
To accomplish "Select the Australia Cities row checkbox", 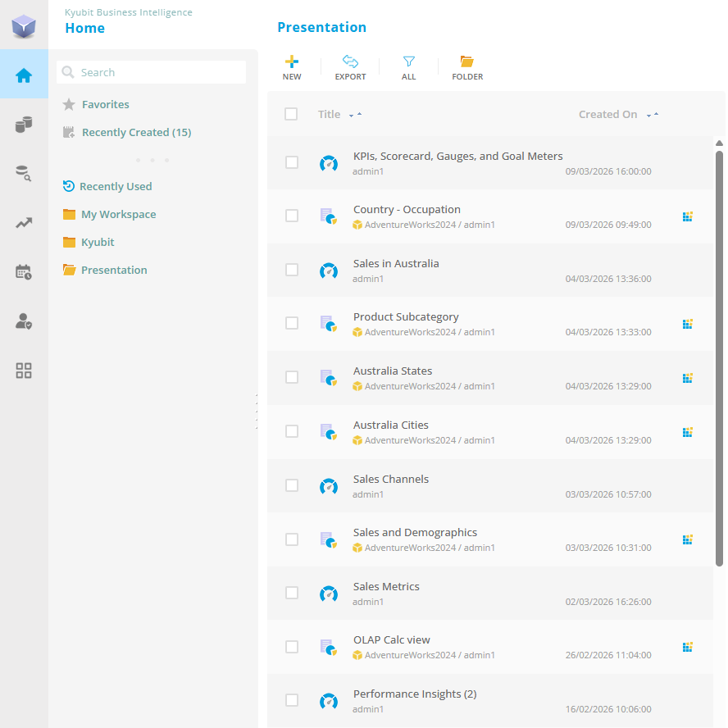I will click(292, 431).
